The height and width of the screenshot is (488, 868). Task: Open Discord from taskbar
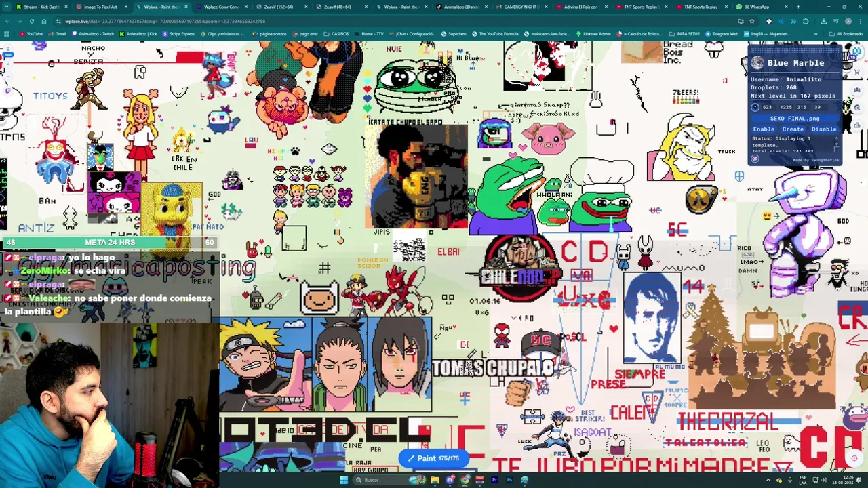point(450,480)
